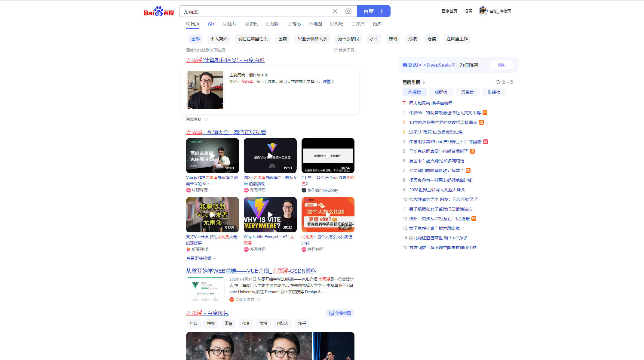Select the 热搜榜 tab

pyautogui.click(x=415, y=92)
